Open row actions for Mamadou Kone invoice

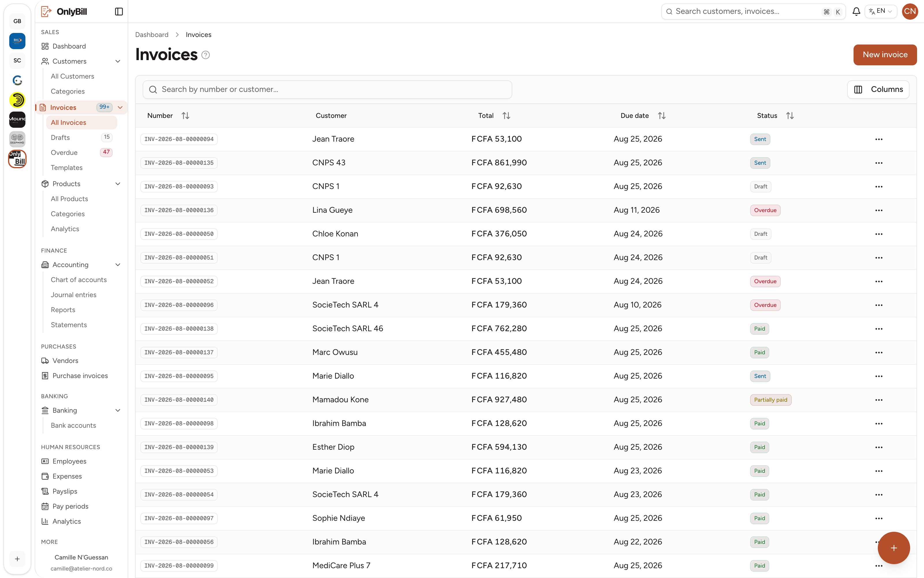(x=879, y=400)
